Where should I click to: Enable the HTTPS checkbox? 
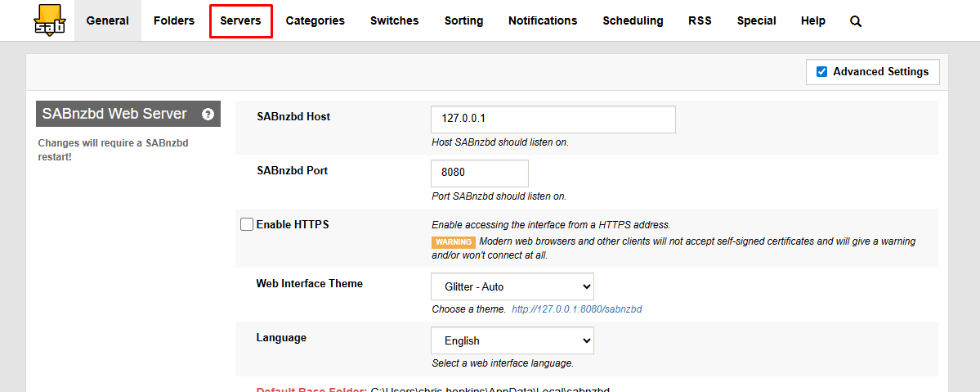pos(247,224)
